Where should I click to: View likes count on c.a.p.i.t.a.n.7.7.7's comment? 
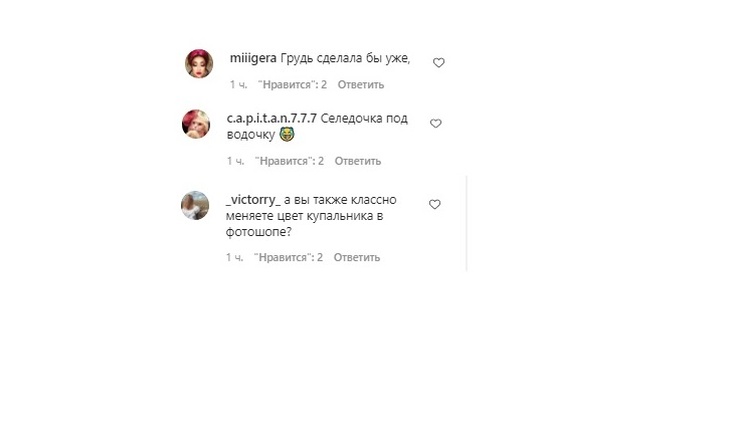[x=289, y=161]
